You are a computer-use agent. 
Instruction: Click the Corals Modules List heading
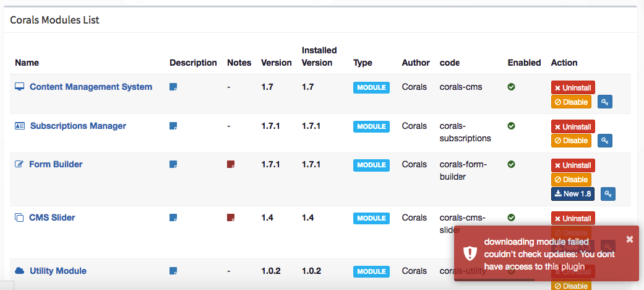54,20
